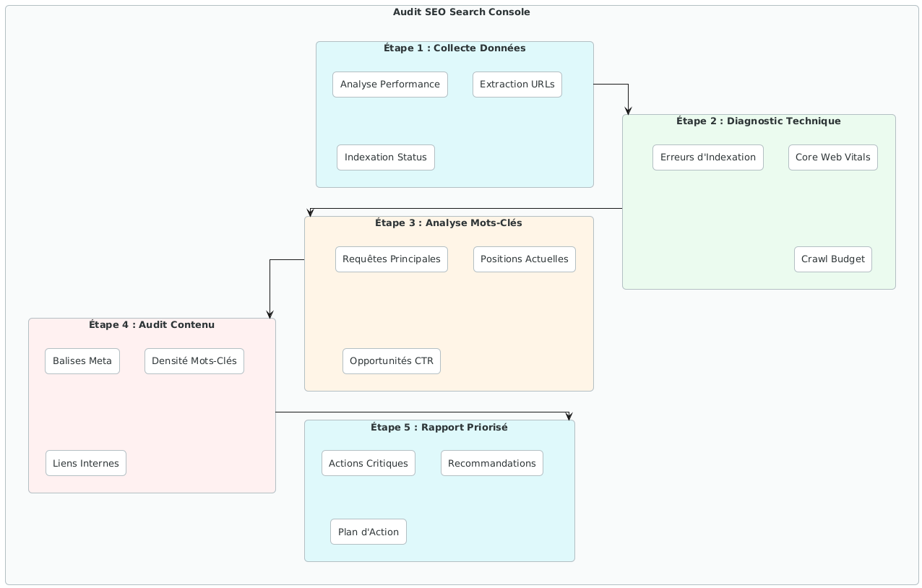Click the Étape 3 : Analyse Mots-Clés title
922x588 pixels.
pyautogui.click(x=449, y=223)
